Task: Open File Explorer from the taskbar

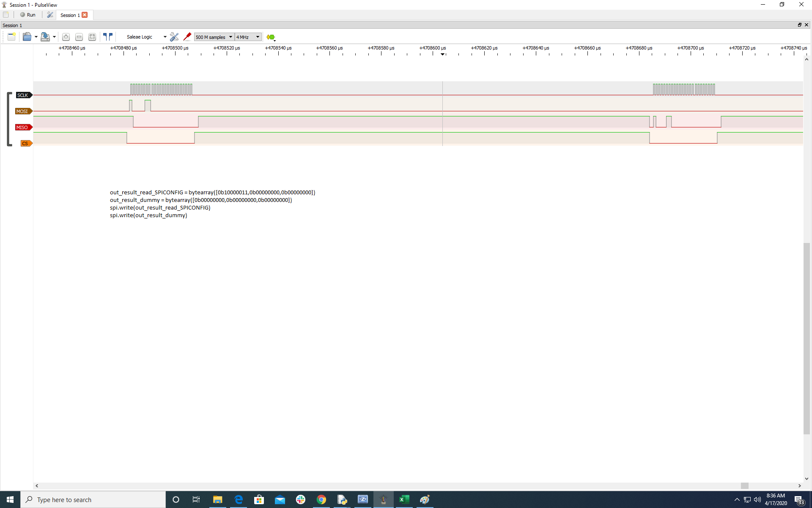Action: (x=217, y=500)
